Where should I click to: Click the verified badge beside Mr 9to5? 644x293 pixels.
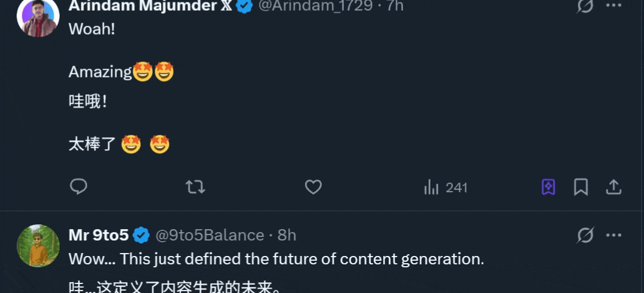tap(141, 235)
